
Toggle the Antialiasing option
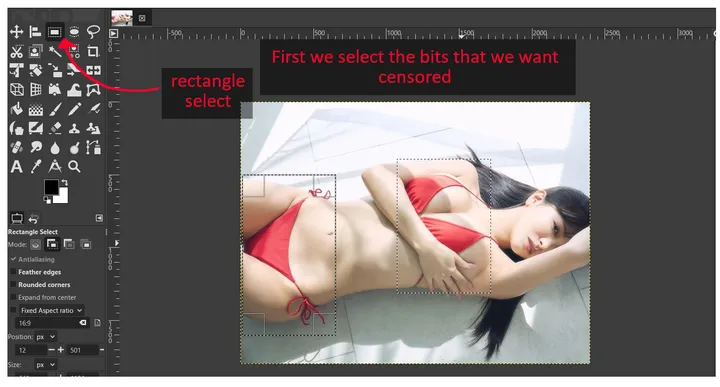[32, 259]
